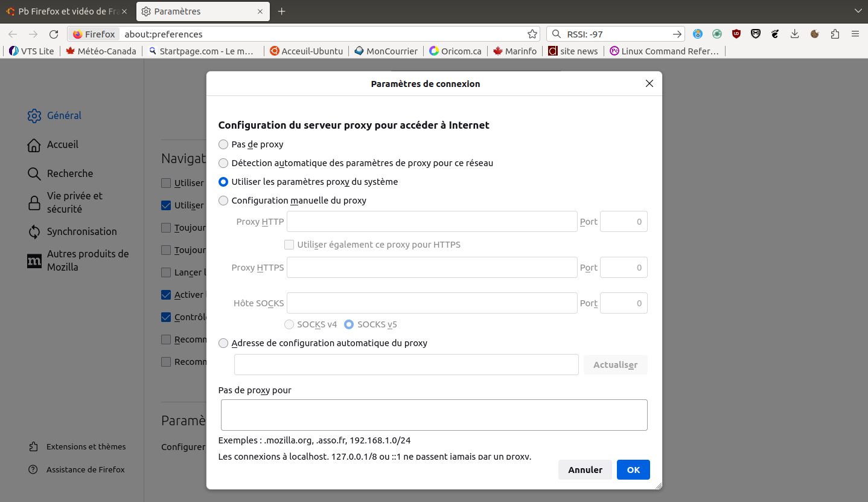
Task: Open MonCourrier bookmark
Action: pyautogui.click(x=386, y=51)
